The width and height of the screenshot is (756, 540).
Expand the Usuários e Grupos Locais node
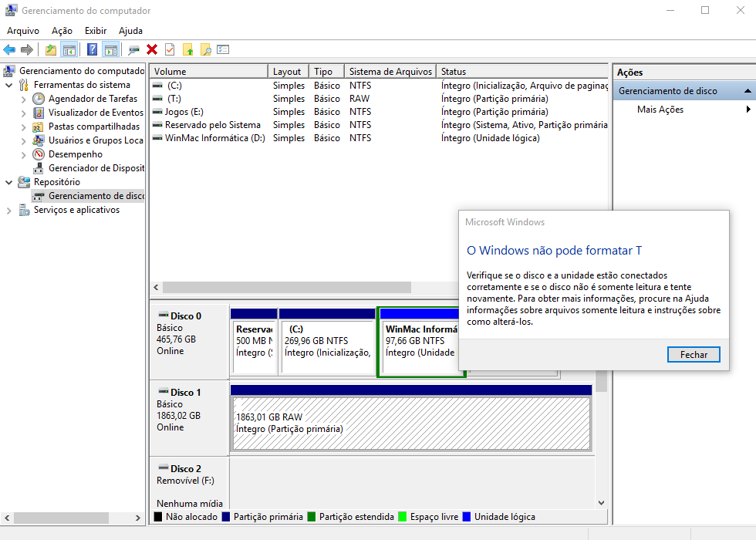[x=24, y=141]
